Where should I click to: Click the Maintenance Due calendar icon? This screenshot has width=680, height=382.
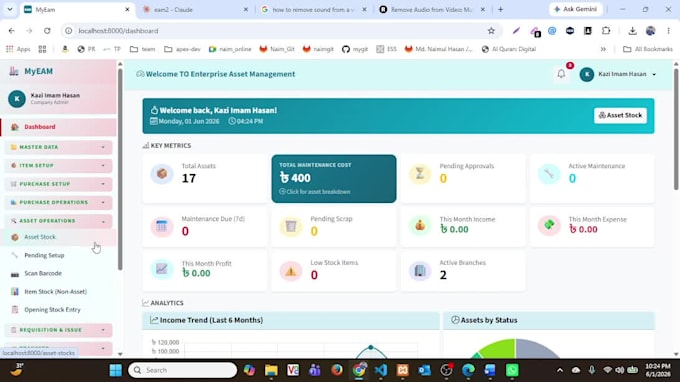pyautogui.click(x=162, y=226)
